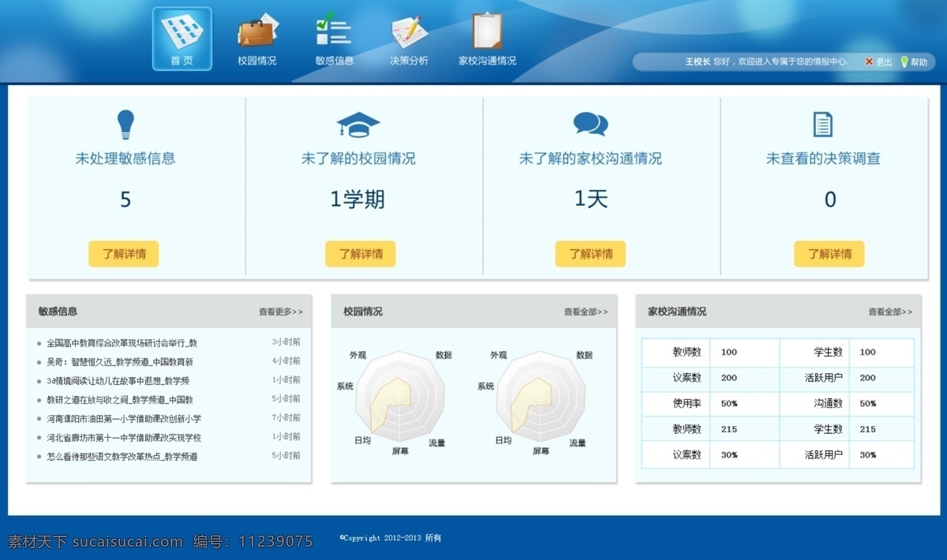Open news item 3d情境阅读让幼儿在故事中遐想_教学频
Image resolution: width=947 pixels, height=560 pixels.
(x=118, y=381)
